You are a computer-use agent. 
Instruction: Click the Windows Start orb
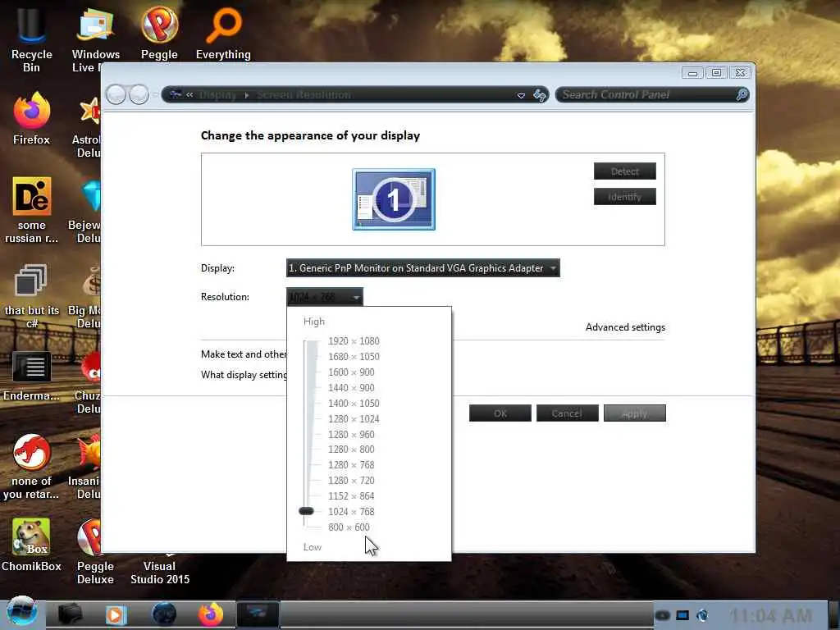tap(22, 612)
